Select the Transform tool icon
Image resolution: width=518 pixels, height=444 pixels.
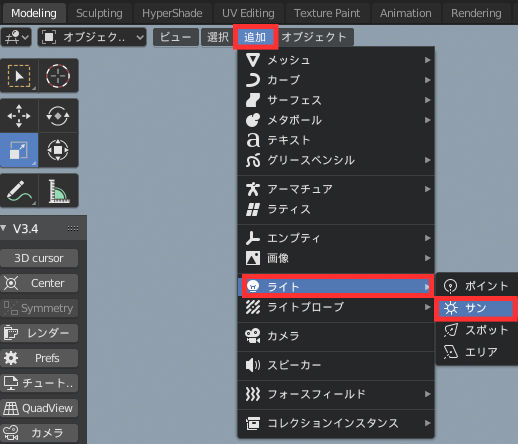[x=58, y=150]
